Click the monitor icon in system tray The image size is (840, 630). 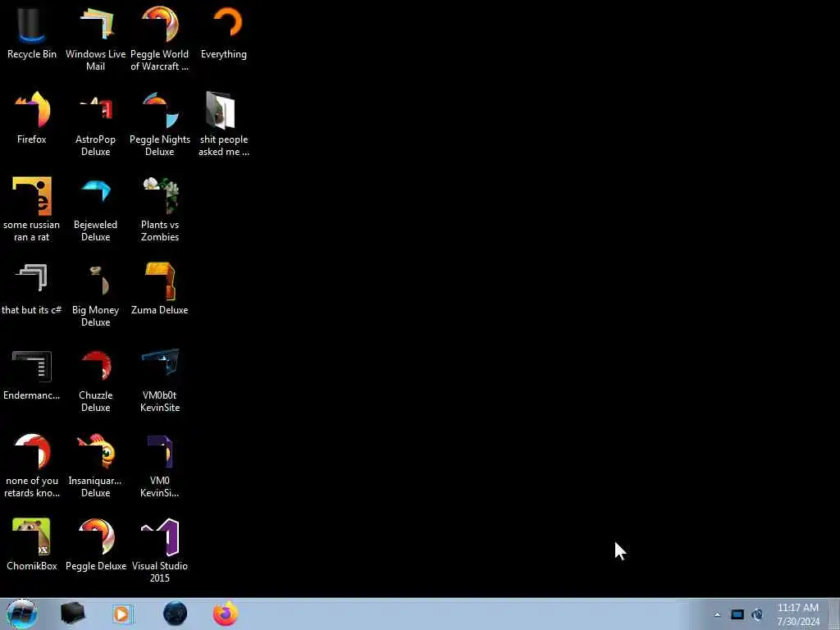point(737,614)
